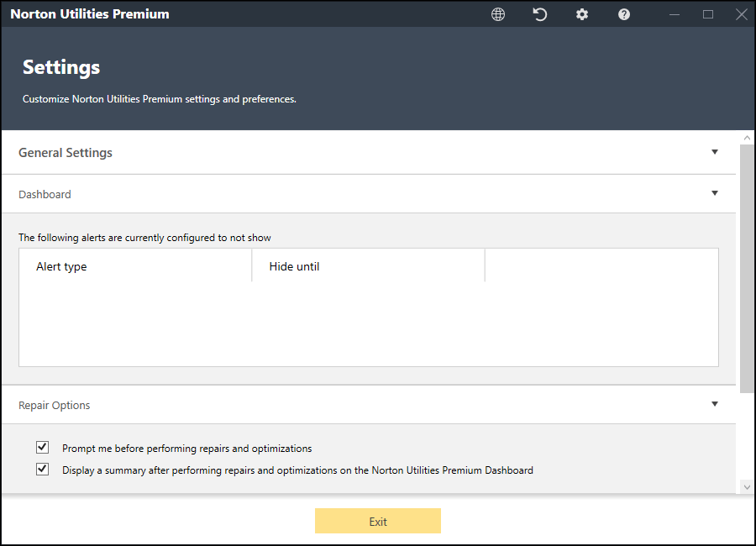Click the 'Display a summary' option label
Image resolution: width=756 pixels, height=546 pixels.
(297, 470)
